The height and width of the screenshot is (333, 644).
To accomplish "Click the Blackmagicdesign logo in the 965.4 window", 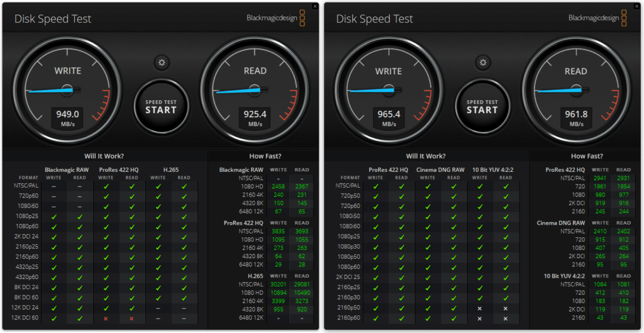I will click(x=598, y=18).
